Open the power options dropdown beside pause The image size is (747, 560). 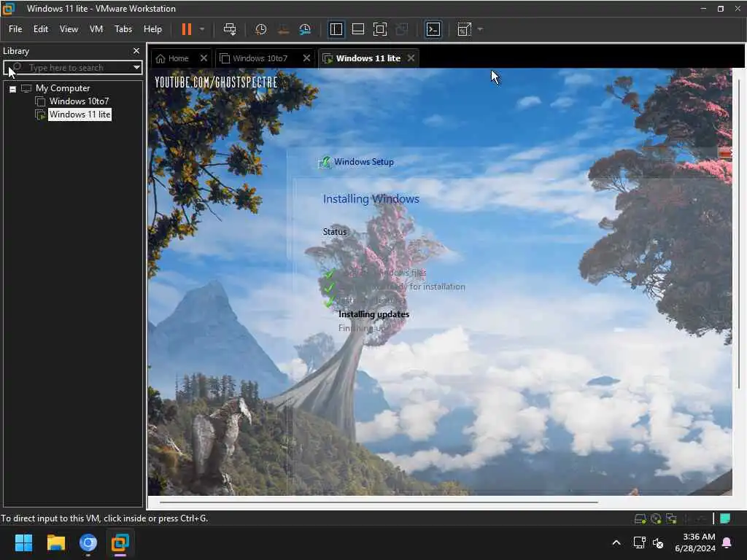point(202,29)
